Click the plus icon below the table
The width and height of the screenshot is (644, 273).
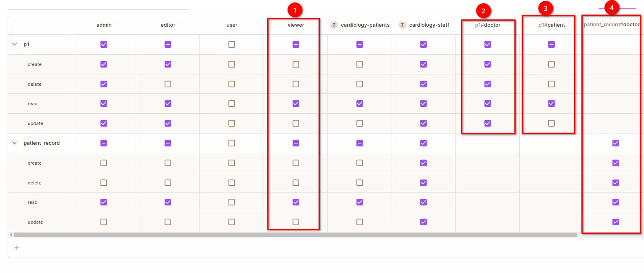[x=17, y=248]
